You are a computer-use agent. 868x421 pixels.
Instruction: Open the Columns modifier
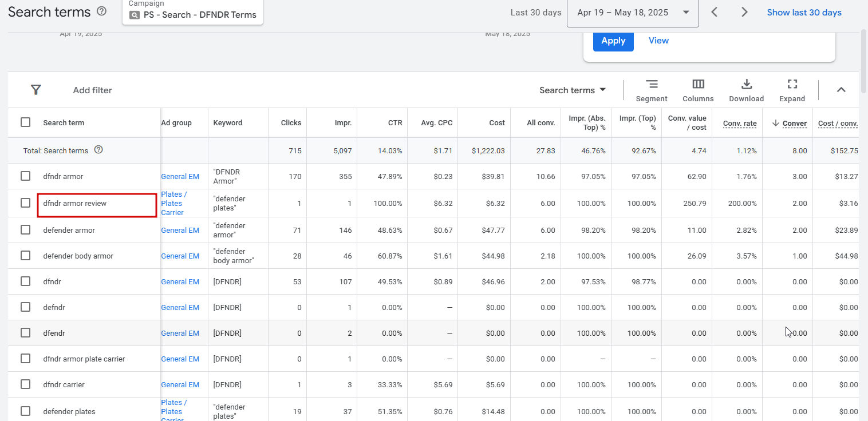click(x=698, y=90)
